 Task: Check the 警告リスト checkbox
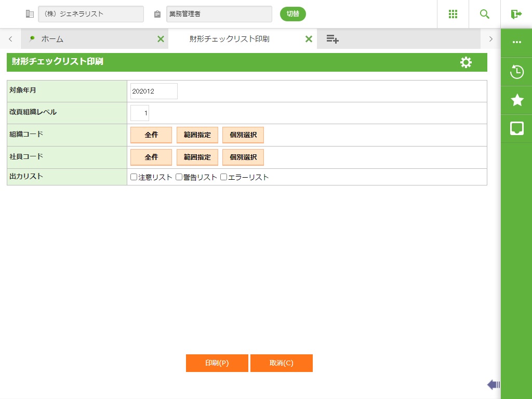click(179, 177)
